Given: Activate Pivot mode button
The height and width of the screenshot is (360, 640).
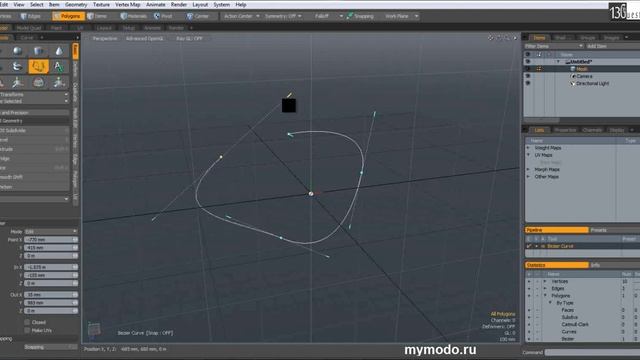Looking at the screenshot, I should (163, 16).
